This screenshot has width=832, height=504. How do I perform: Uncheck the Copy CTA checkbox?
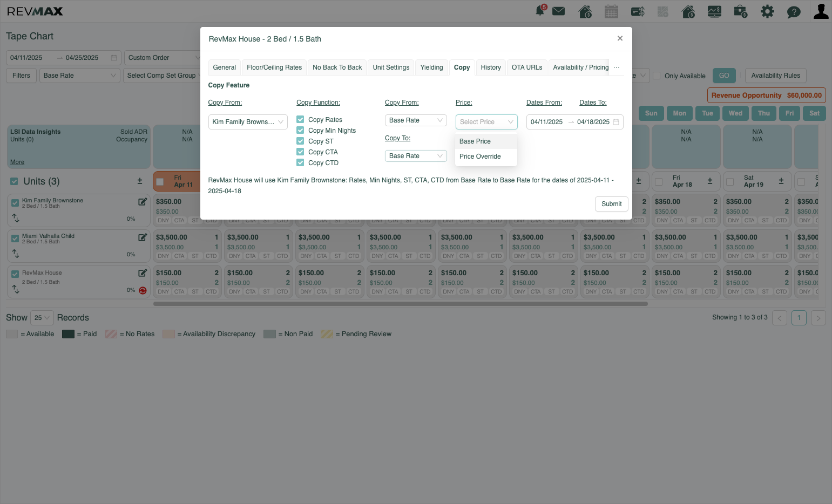[300, 152]
